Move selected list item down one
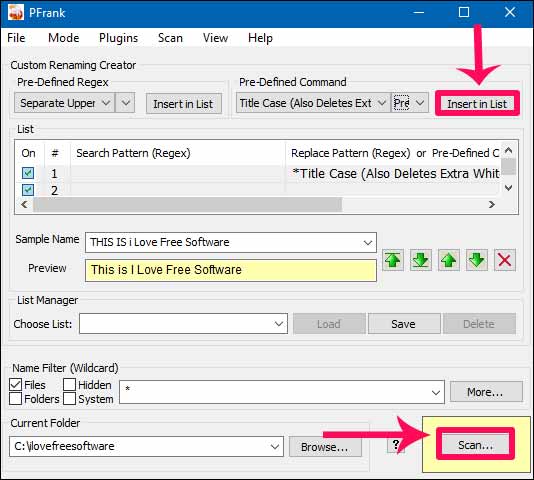This screenshot has width=534, height=480. tap(476, 260)
